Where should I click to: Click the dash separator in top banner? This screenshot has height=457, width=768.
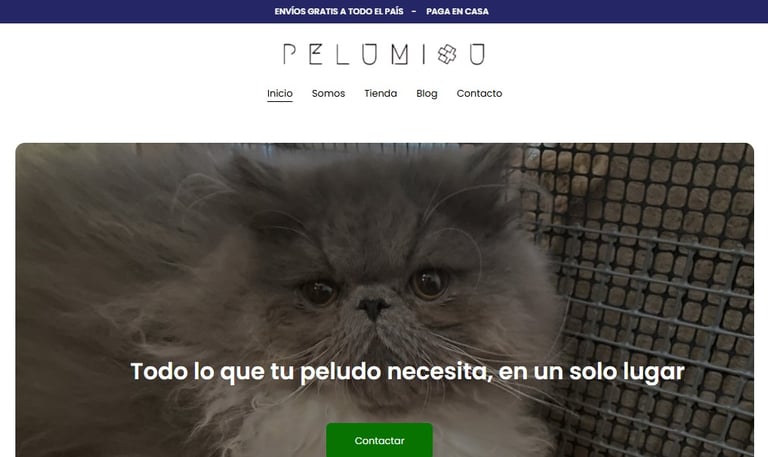[414, 11]
